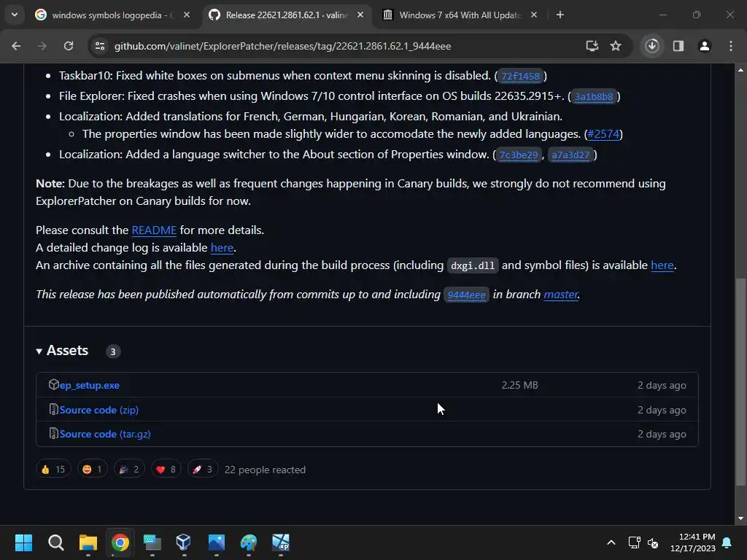
Task: Open the XP-labeled taskbar app
Action: pyautogui.click(x=281, y=542)
